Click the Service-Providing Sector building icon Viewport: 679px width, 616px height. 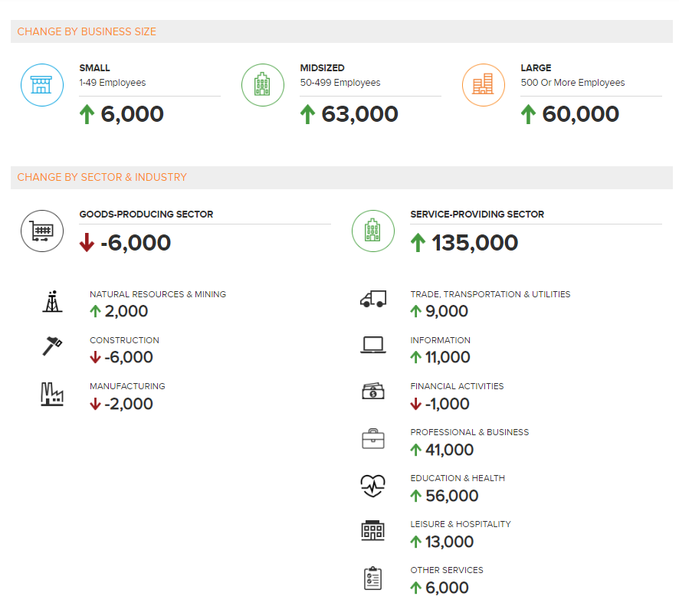[372, 231]
